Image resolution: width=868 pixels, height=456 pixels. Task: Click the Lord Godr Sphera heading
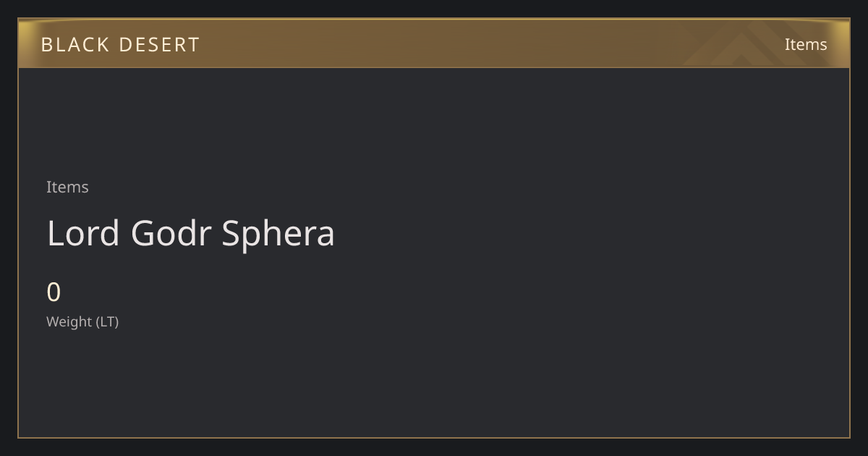[191, 233]
